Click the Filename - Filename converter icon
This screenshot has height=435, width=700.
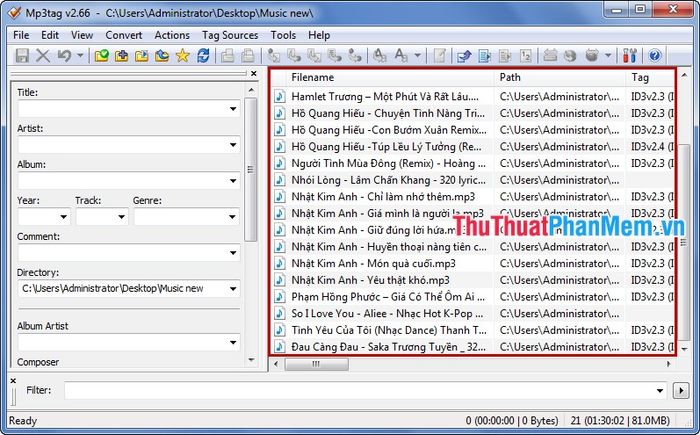click(314, 56)
